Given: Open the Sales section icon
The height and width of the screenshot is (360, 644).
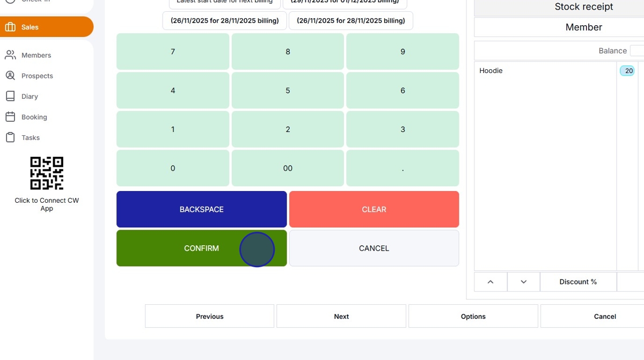Looking at the screenshot, I should click(10, 27).
